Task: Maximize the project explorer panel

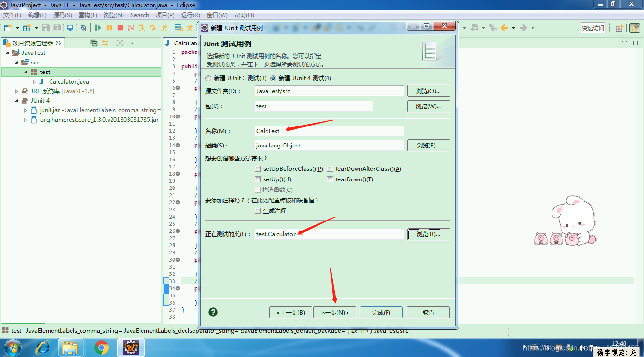Action: click(x=154, y=43)
